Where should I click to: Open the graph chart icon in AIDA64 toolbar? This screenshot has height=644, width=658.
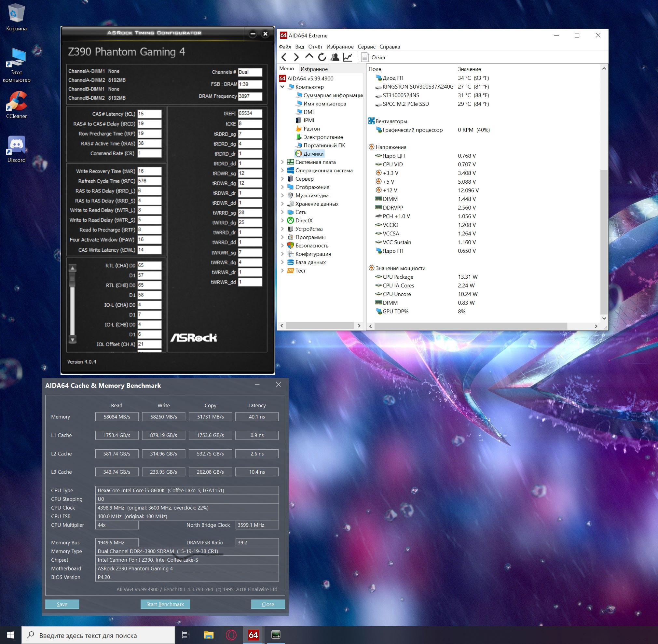[x=348, y=57]
